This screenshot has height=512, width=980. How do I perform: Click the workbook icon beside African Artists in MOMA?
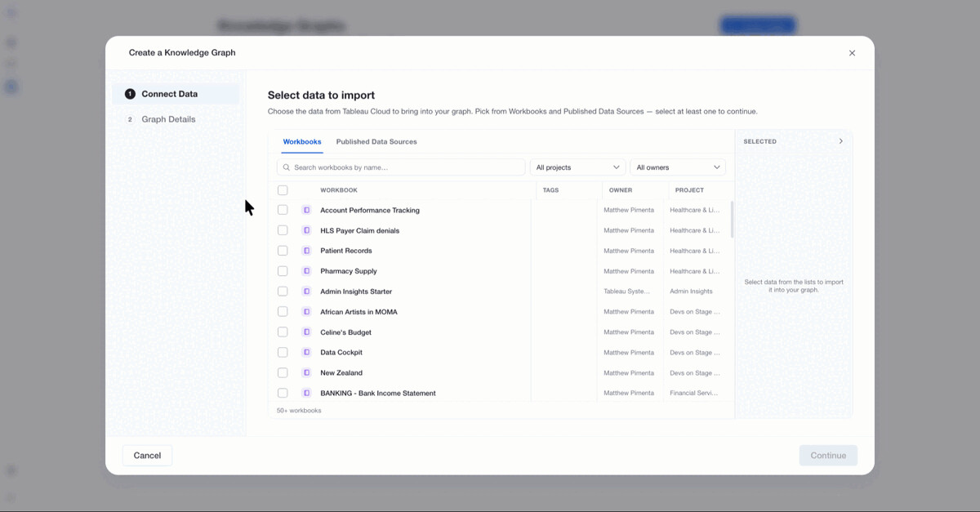[x=307, y=312]
